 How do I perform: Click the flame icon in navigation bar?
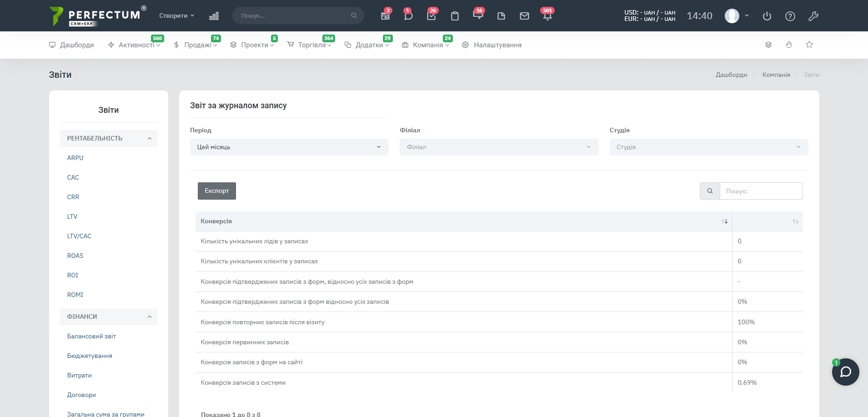(x=789, y=45)
